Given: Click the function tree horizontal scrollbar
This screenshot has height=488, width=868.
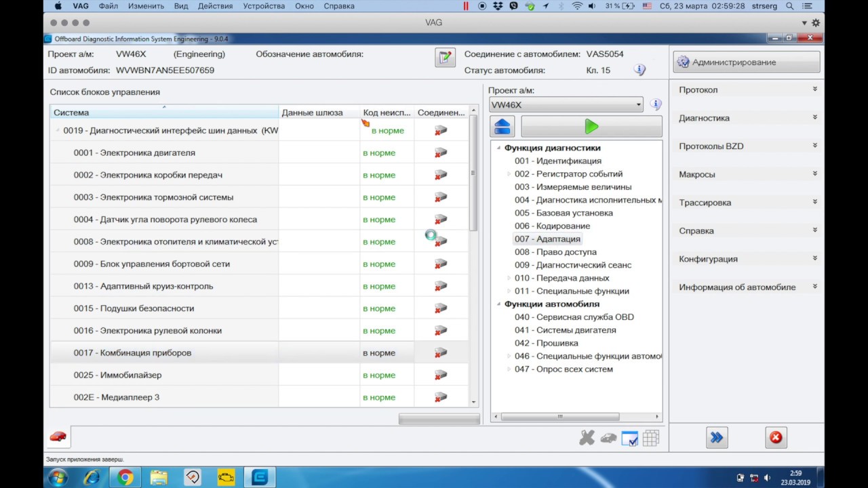Looking at the screenshot, I should [x=560, y=417].
